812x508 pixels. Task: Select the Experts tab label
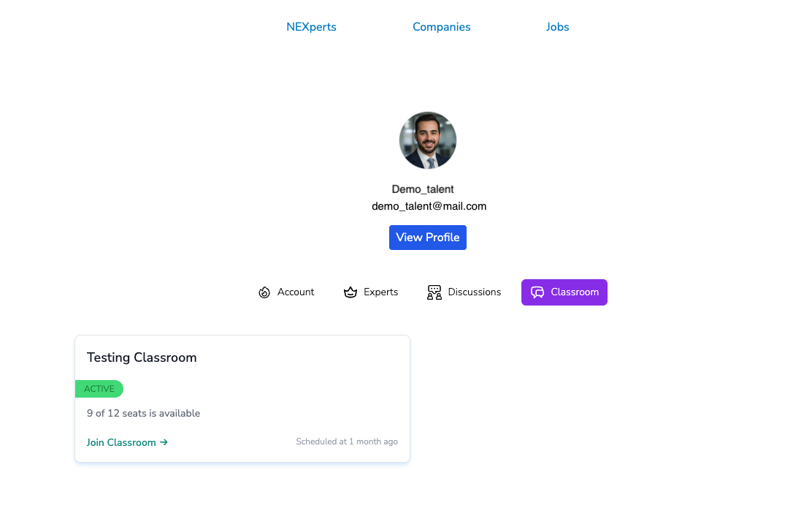pos(380,292)
